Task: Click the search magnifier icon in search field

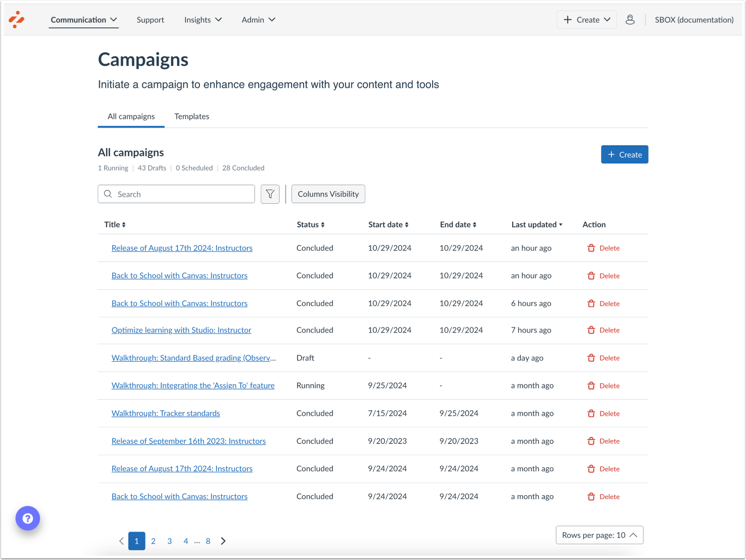Action: click(x=108, y=194)
